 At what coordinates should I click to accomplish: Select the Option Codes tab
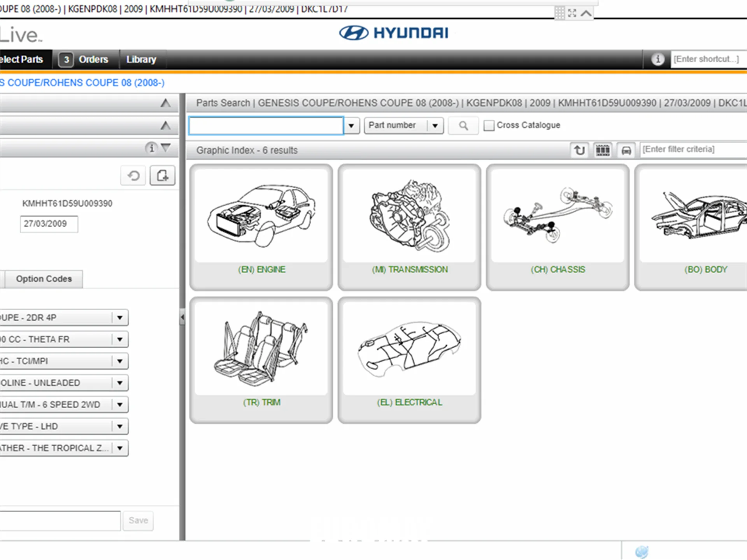44,279
